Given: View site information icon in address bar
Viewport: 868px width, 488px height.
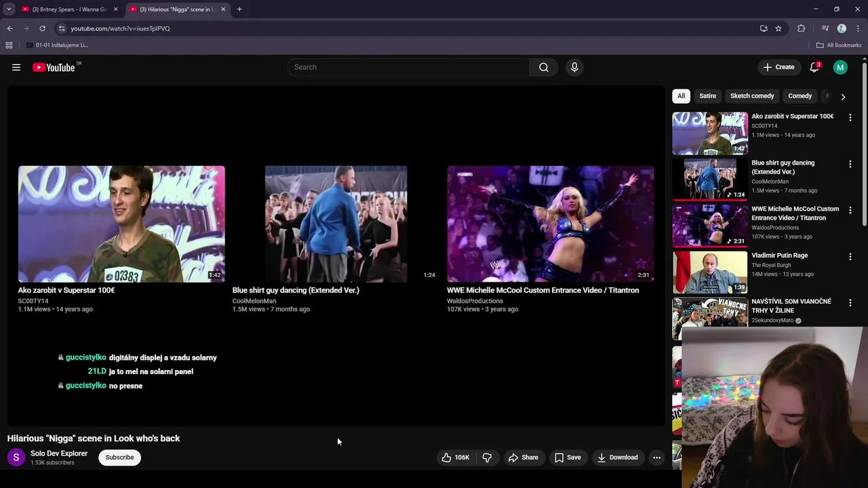Looking at the screenshot, I should click(x=62, y=28).
